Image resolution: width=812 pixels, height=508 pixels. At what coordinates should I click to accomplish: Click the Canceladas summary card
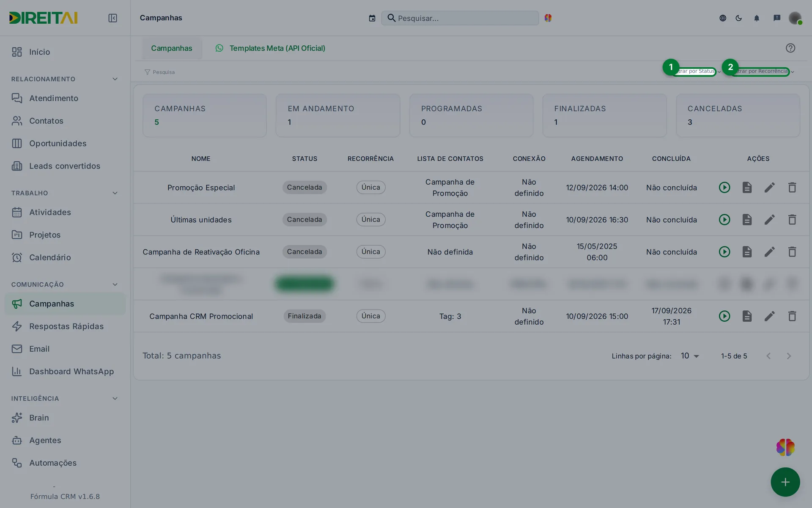(x=738, y=115)
